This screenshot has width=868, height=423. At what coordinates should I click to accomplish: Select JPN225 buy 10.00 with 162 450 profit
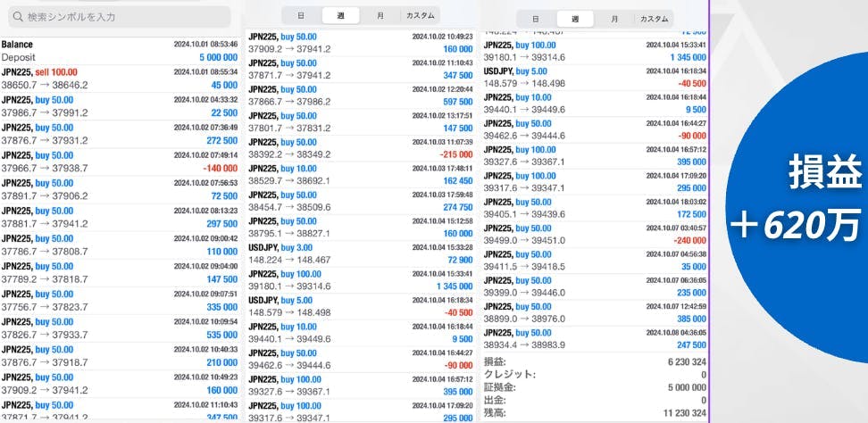click(360, 174)
